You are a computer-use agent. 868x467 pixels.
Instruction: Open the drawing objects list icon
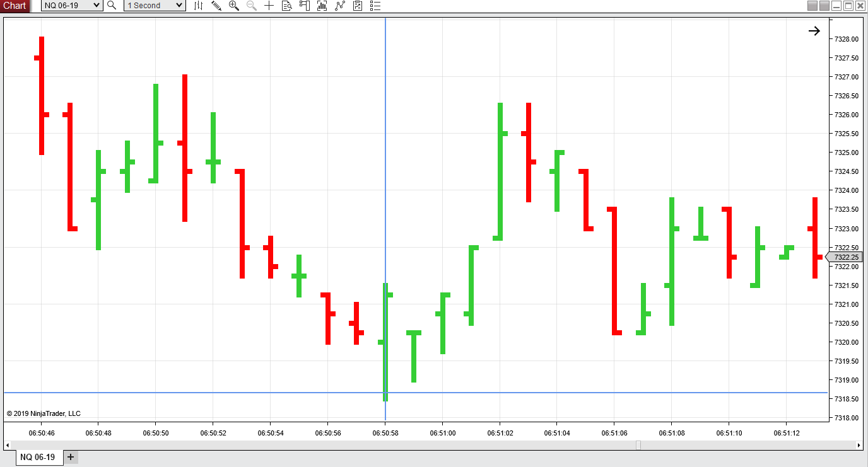pos(375,6)
